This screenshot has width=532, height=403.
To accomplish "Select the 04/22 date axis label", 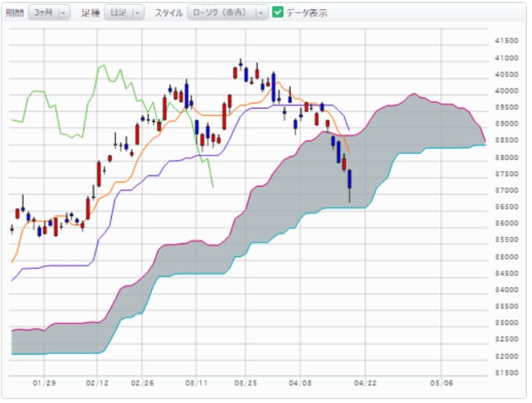I will pos(365,383).
